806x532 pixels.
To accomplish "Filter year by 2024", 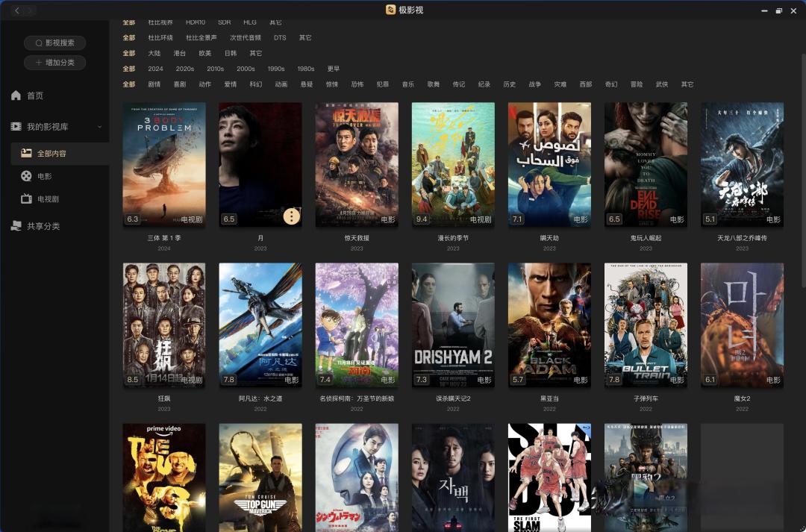I will click(x=155, y=69).
